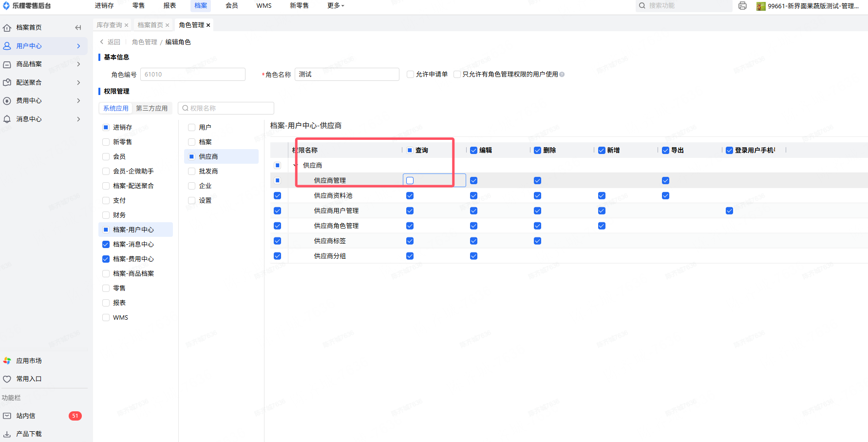Screen dimensions: 868x442
Task: Click the 产品下载 download icon
Action: click(7, 434)
